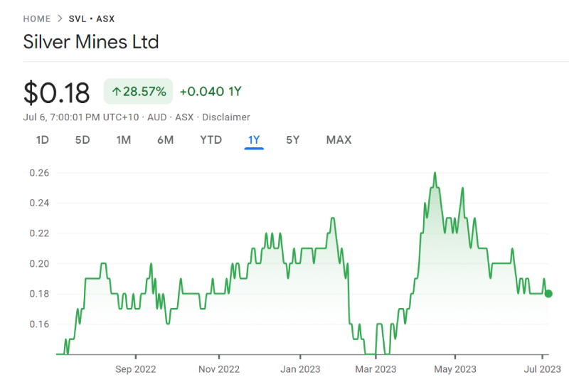Image resolution: width=569 pixels, height=392 pixels.
Task: Switch to the 1M range tab
Action: click(x=123, y=140)
